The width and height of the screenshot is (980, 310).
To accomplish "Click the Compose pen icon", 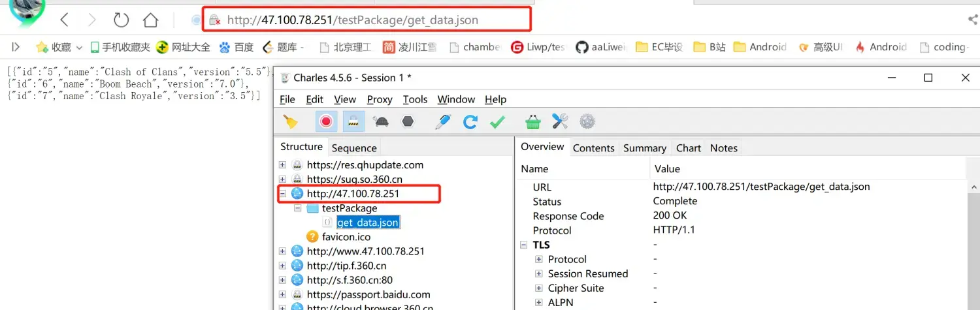I will (x=443, y=121).
